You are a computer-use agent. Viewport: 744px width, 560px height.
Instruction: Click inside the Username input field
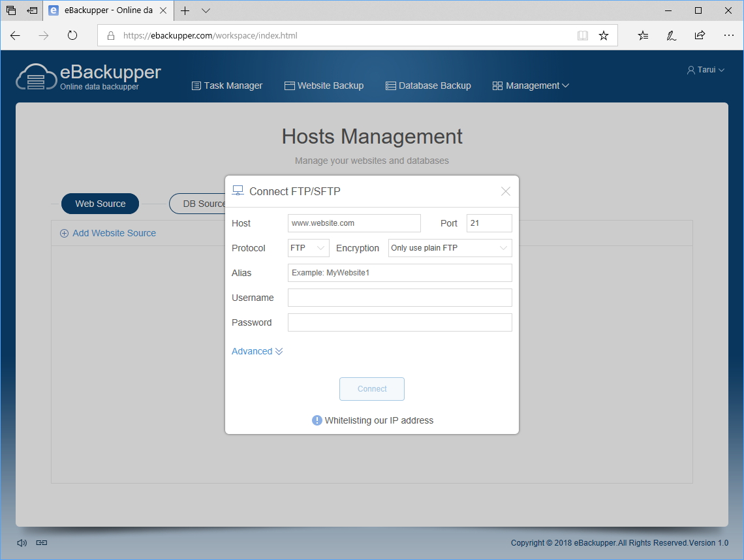pyautogui.click(x=399, y=297)
